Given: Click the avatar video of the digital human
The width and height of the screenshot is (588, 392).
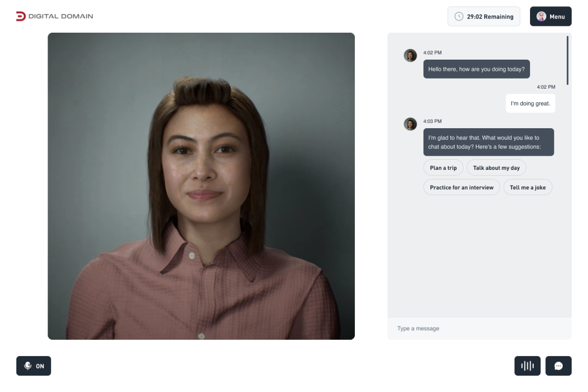Looking at the screenshot, I should click(x=201, y=186).
